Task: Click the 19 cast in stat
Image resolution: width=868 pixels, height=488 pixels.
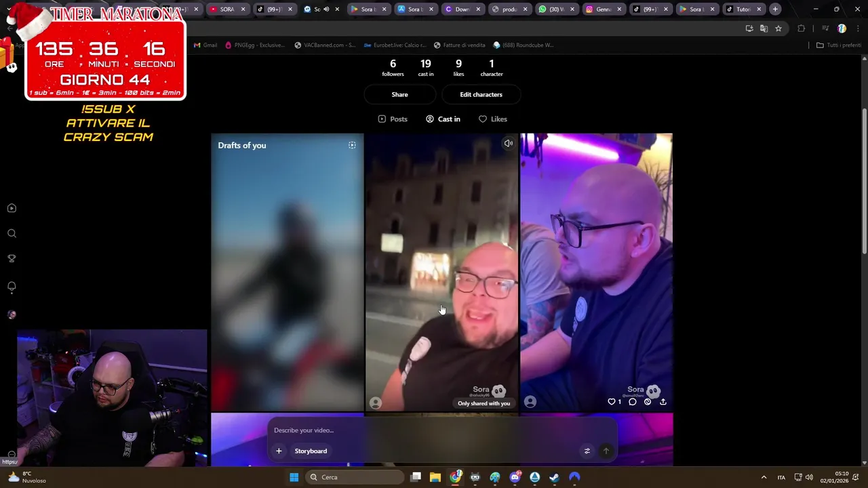Action: [x=426, y=68]
